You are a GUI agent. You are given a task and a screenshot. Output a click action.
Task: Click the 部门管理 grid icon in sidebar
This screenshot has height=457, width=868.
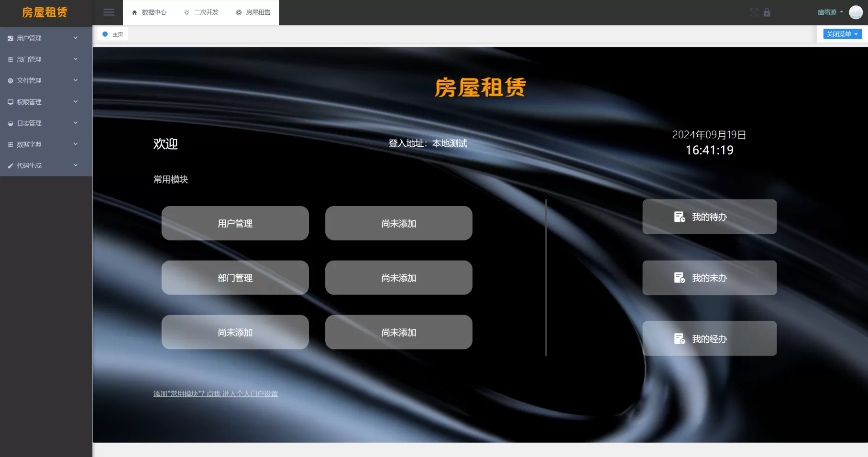[x=10, y=59]
